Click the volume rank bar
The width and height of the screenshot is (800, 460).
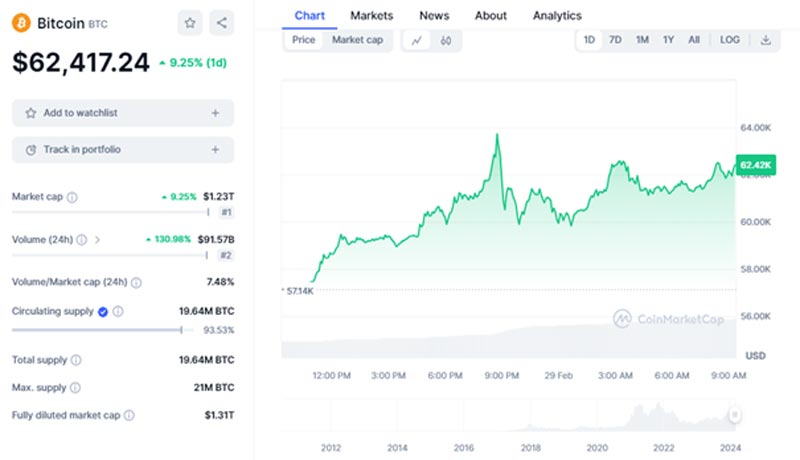click(110, 255)
